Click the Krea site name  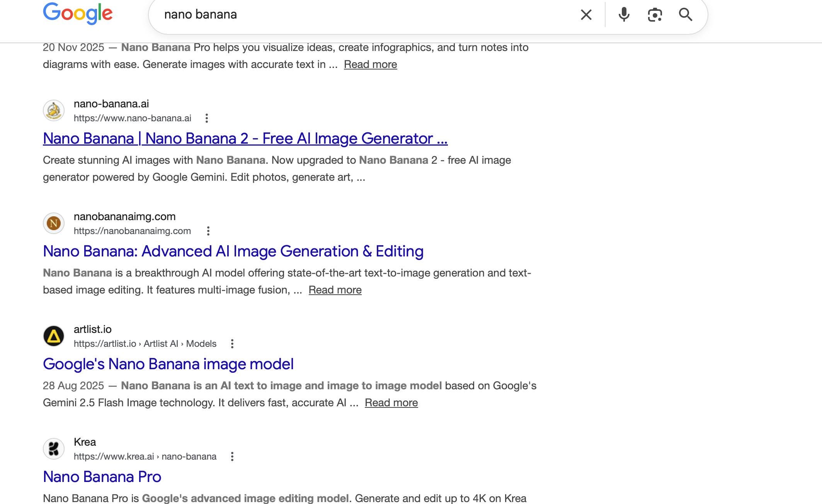[85, 442]
